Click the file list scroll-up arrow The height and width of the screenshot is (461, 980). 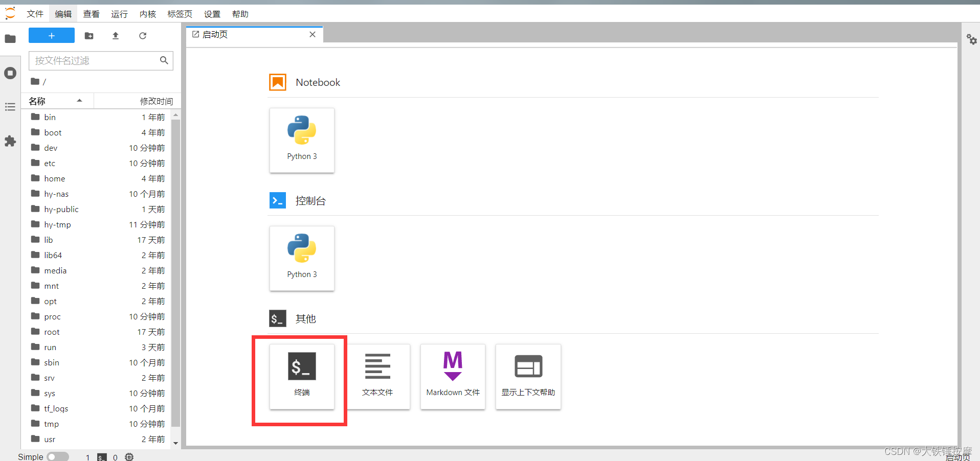(176, 115)
